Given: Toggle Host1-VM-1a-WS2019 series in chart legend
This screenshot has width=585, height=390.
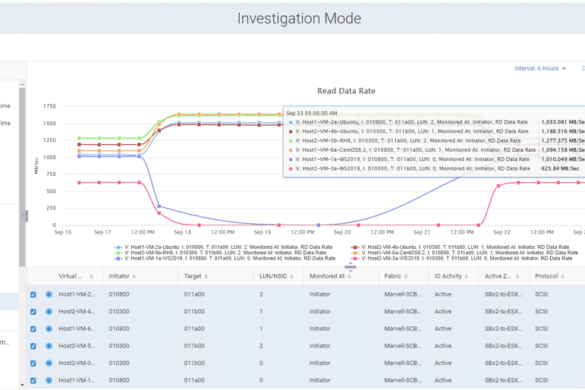Looking at the screenshot, I should pyautogui.click(x=225, y=258).
